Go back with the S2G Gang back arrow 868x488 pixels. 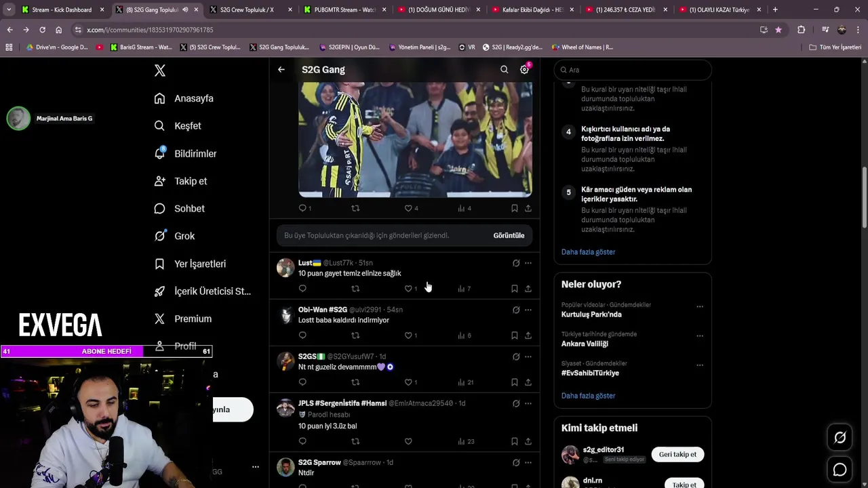click(x=281, y=69)
